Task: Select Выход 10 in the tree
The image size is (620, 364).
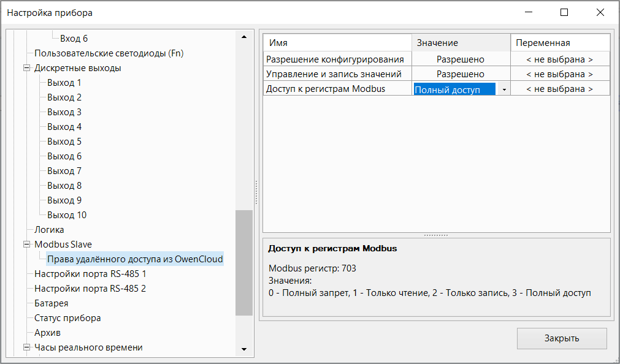Action: (x=67, y=215)
